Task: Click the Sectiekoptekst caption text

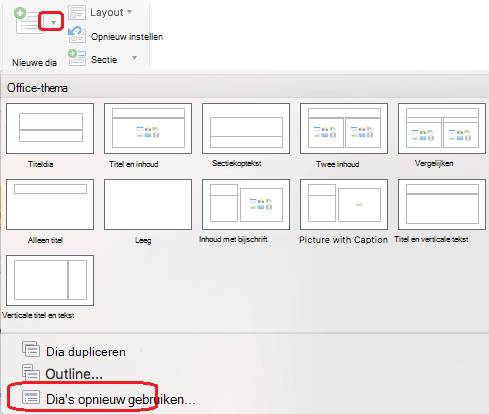Action: (237, 163)
